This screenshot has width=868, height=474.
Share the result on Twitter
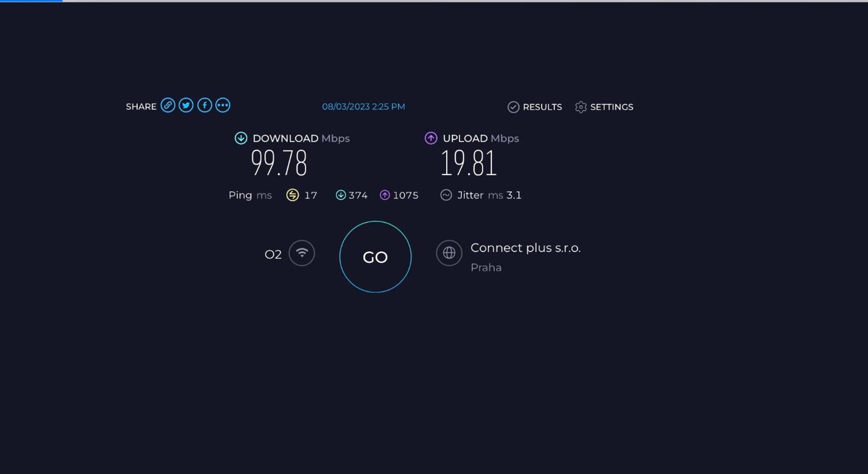[x=186, y=105]
